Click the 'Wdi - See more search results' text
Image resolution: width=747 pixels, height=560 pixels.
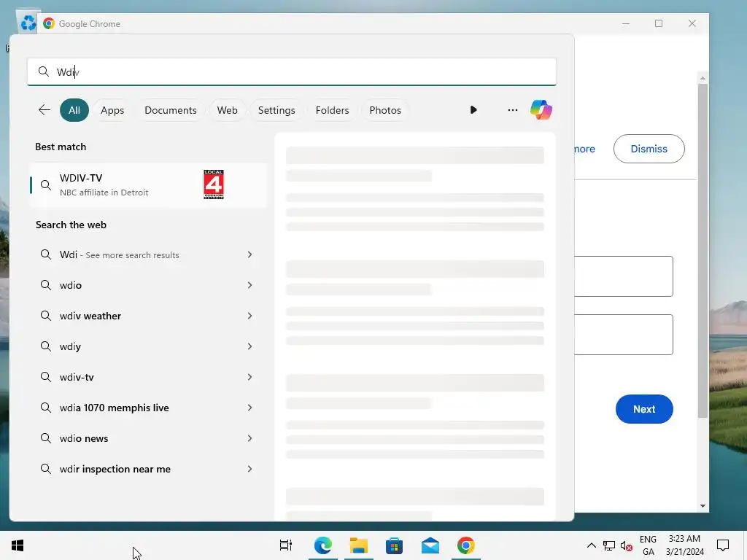(119, 254)
